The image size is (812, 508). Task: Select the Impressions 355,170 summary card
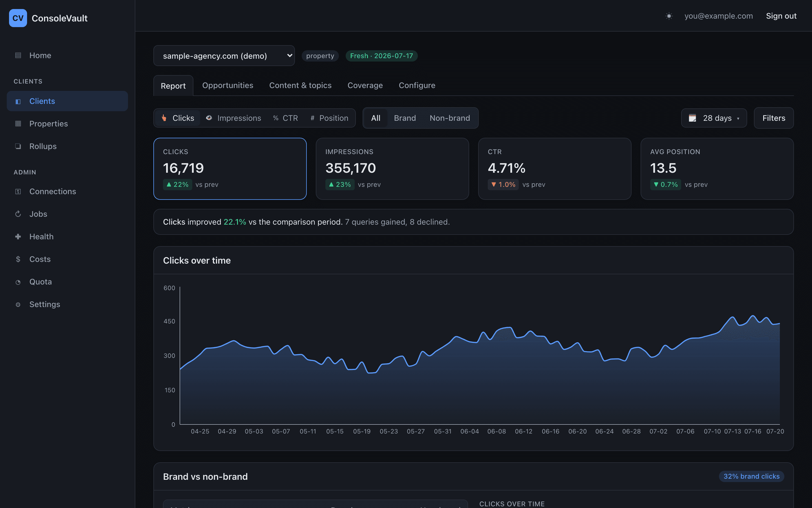392,169
